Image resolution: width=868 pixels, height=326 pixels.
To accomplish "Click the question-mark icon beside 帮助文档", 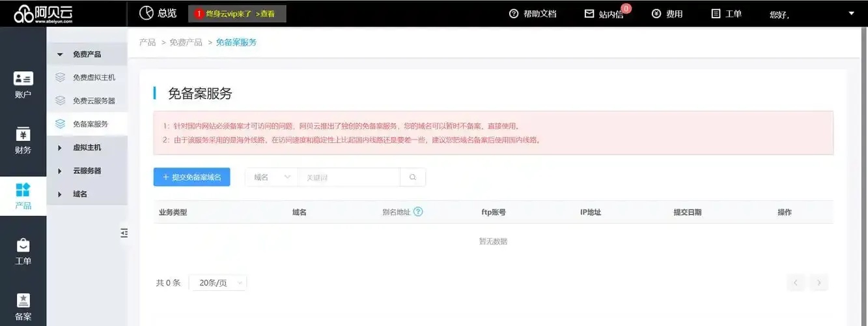I will (514, 14).
